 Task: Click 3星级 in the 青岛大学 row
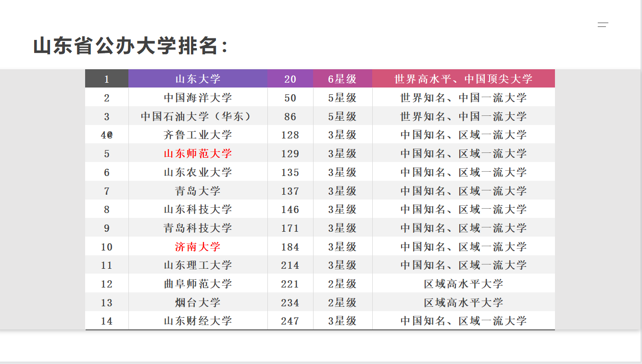tap(342, 191)
